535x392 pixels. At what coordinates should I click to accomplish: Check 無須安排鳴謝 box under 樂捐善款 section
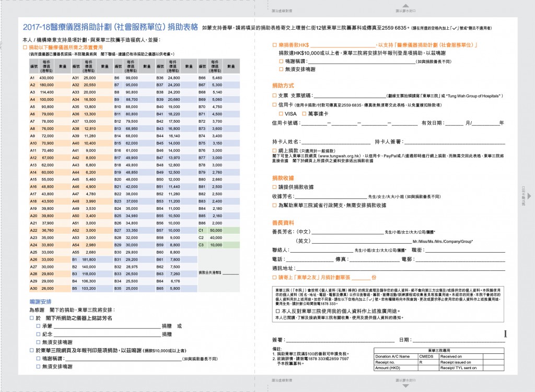point(281,69)
